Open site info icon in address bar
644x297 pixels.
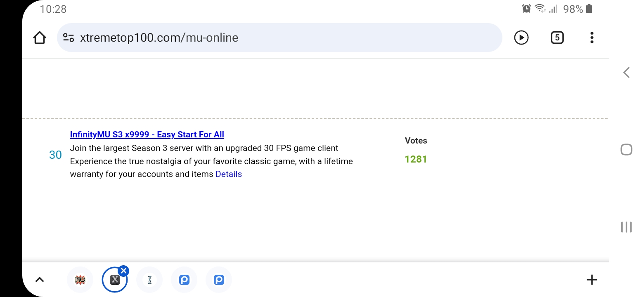coord(69,38)
